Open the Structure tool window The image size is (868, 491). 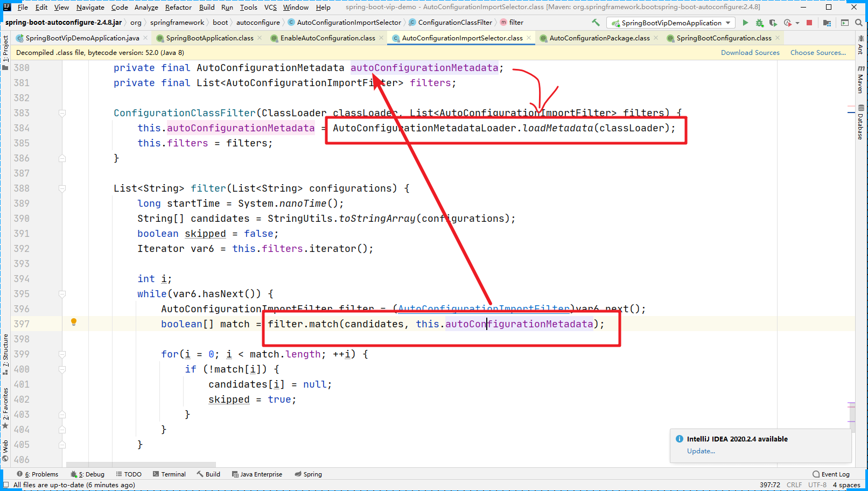5,354
